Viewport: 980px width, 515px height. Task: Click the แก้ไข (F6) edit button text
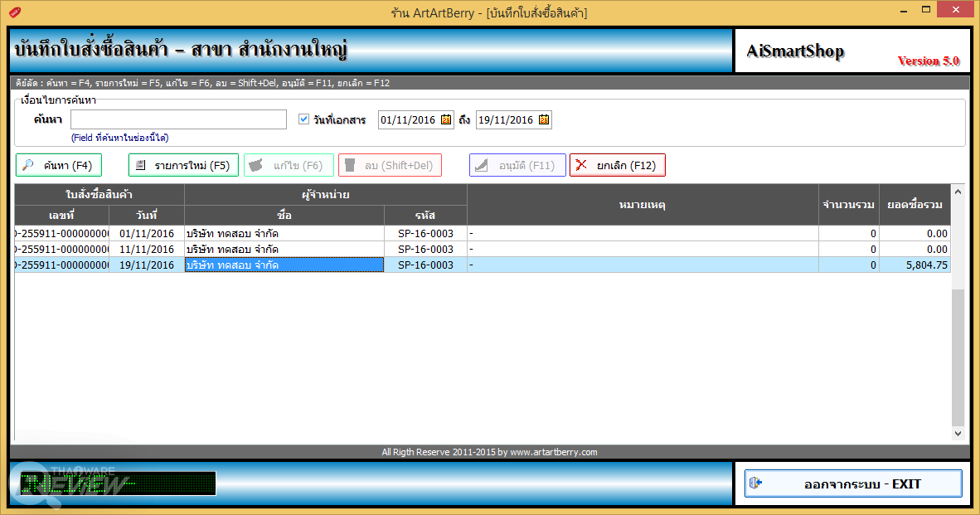[x=298, y=166]
